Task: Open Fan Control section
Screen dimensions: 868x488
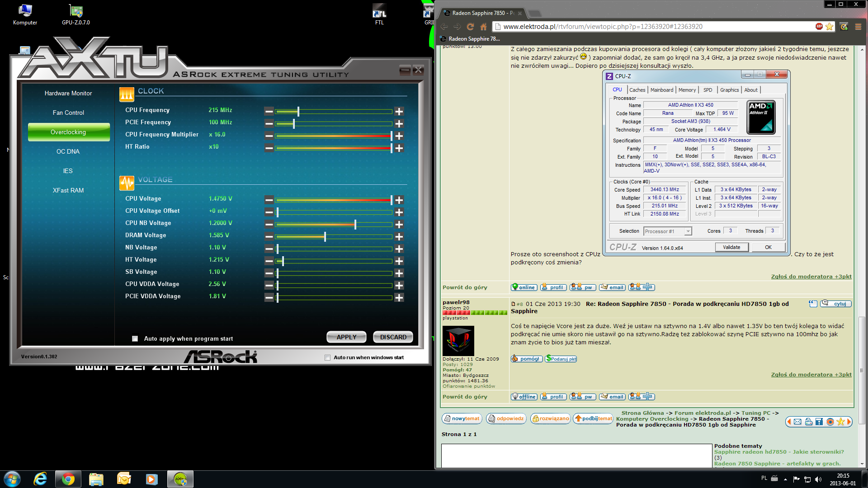Action: [68, 113]
